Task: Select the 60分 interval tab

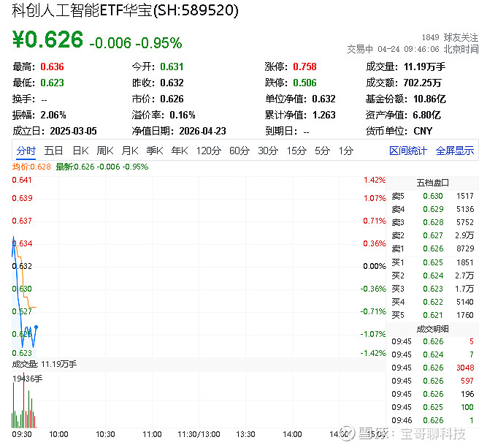Action: [x=239, y=151]
